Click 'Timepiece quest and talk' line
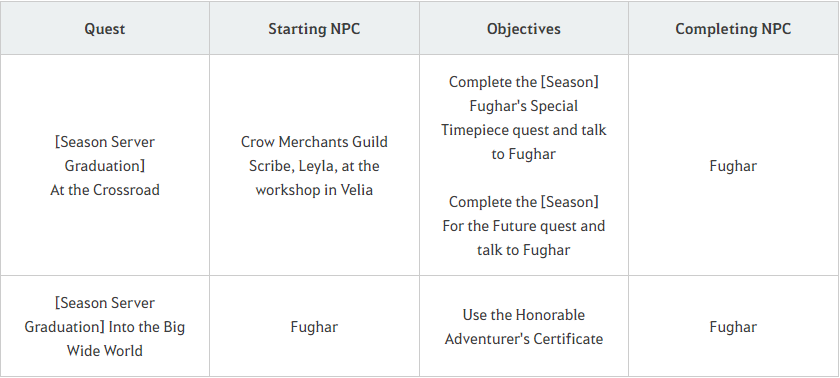Viewport: 840px width, 378px height. click(523, 130)
